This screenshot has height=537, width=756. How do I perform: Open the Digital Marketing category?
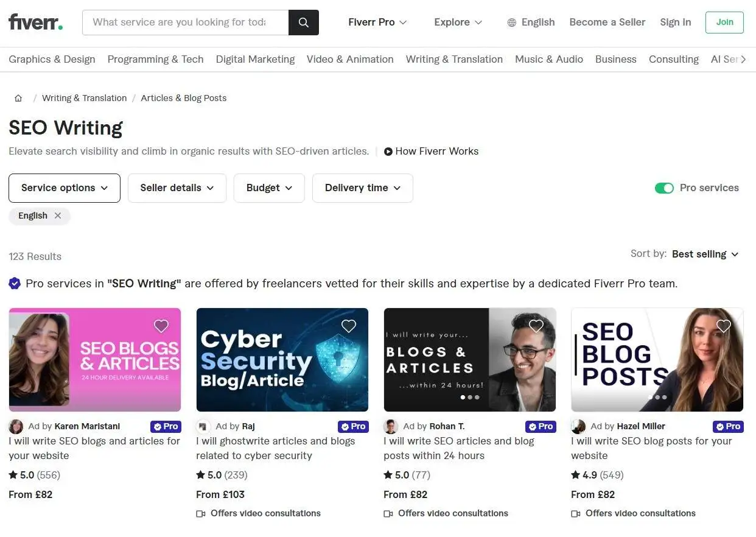click(255, 59)
